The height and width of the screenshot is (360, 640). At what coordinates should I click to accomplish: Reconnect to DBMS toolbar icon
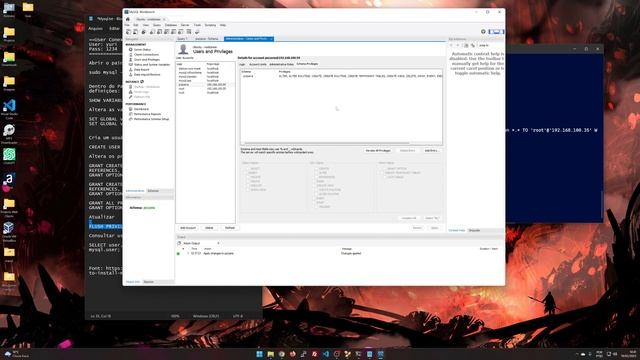point(197,31)
